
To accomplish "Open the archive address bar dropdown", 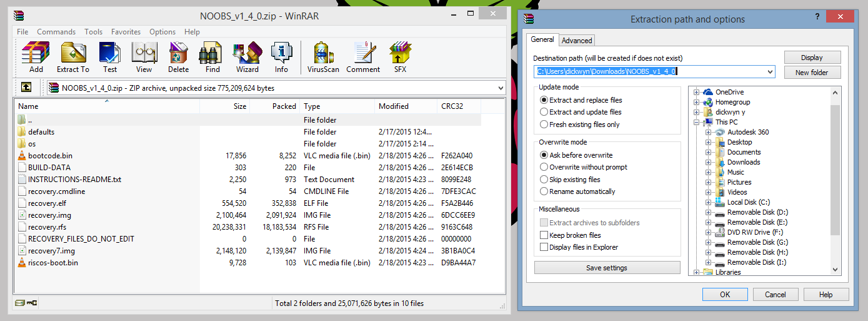I will 499,88.
